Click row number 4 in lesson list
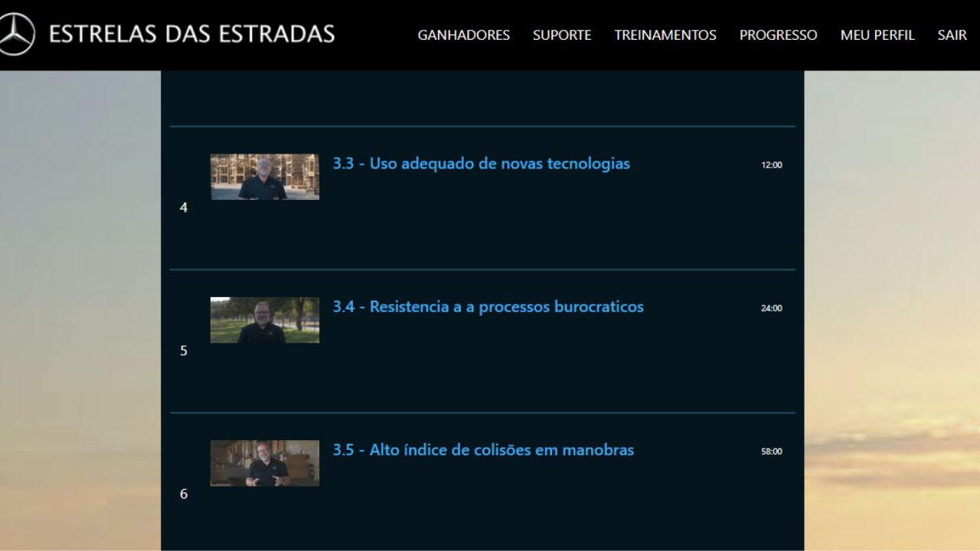Screen dimensions: 980x551 coord(184,207)
